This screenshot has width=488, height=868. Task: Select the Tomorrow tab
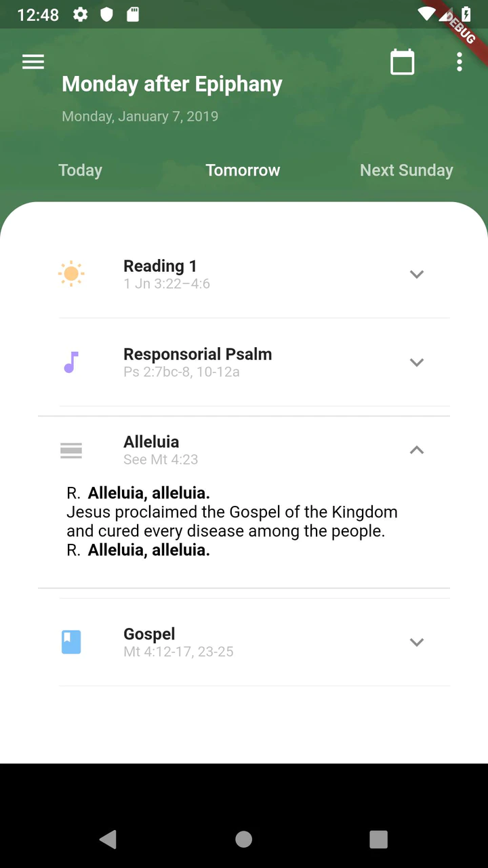(x=243, y=170)
